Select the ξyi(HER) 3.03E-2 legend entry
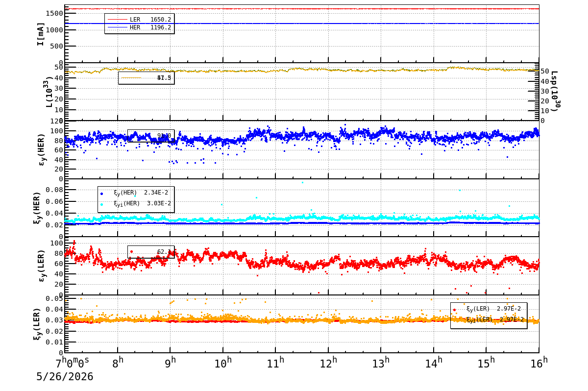The width and height of the screenshot is (588, 391). (x=135, y=204)
